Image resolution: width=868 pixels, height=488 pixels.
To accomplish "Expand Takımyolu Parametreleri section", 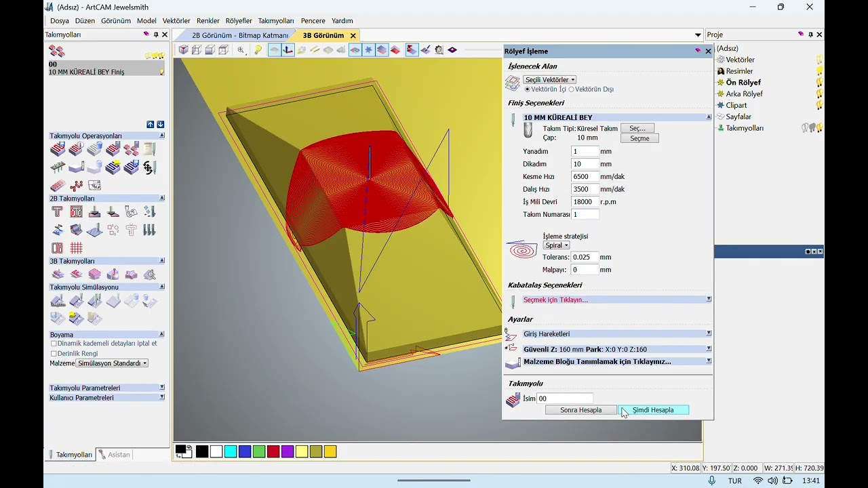I will point(161,388).
